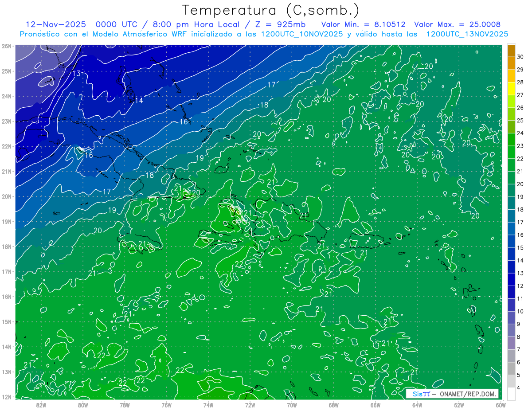Click the longitude label 62W
Viewport: 532px width, 411px height.
[459, 405]
